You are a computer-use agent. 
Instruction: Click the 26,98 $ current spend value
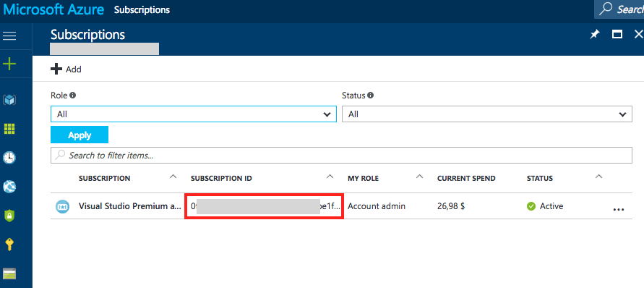tap(451, 206)
